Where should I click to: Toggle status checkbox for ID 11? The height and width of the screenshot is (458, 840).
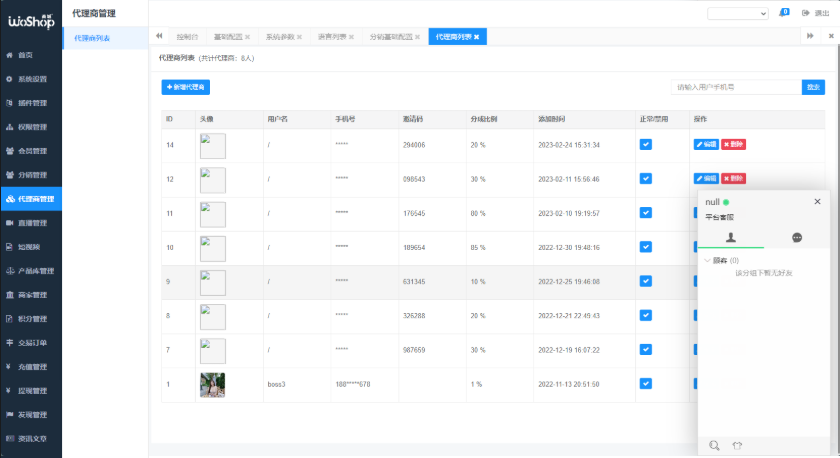(646, 213)
